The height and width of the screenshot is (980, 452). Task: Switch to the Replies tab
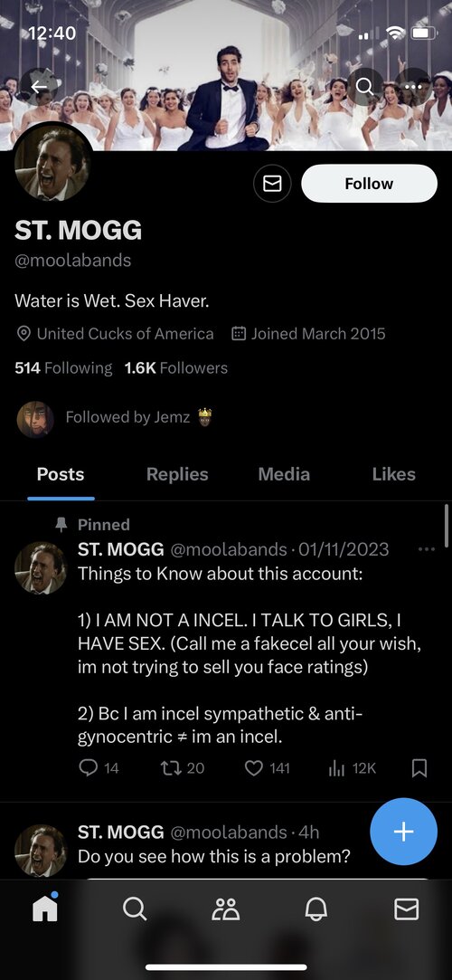(177, 474)
